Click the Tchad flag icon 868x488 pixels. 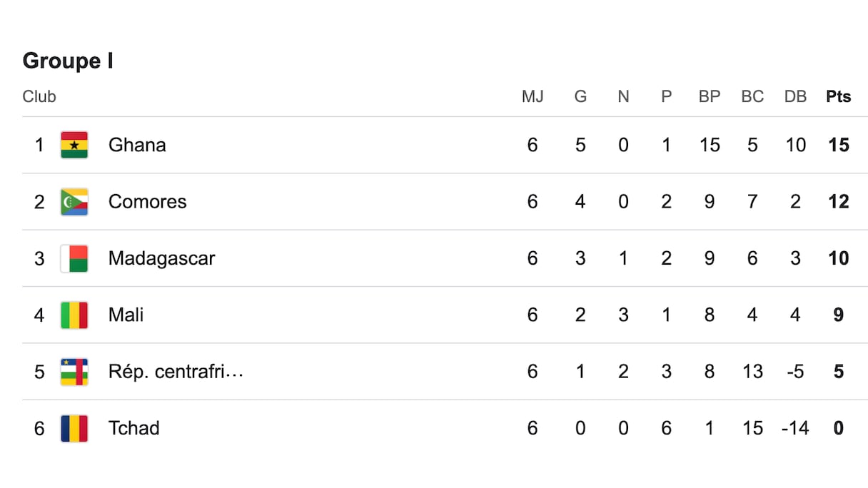pyautogui.click(x=74, y=428)
